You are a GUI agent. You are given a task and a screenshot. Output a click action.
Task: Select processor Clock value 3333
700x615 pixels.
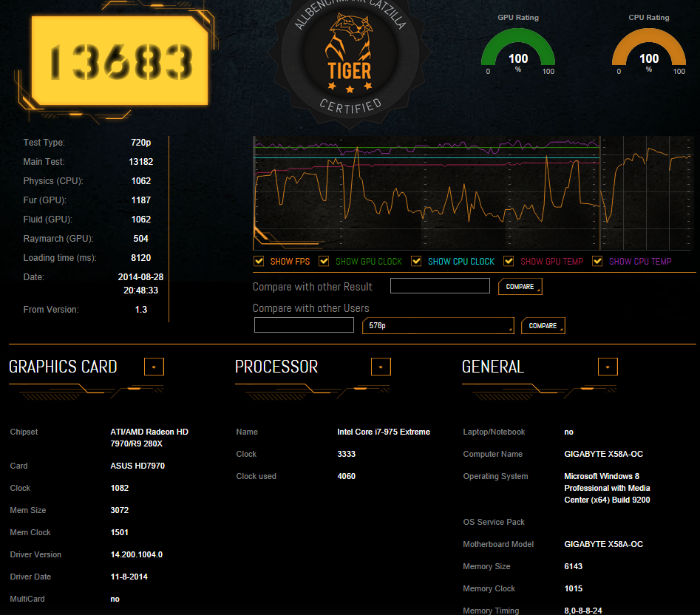pyautogui.click(x=347, y=454)
